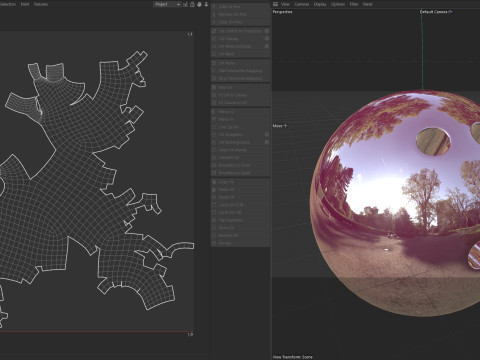The width and height of the screenshot is (480, 360).
Task: Run the Reset UV command
Action: 240,197
